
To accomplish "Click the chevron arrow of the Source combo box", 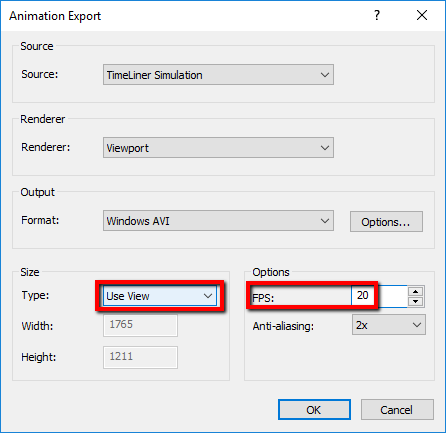I will pyautogui.click(x=325, y=75).
